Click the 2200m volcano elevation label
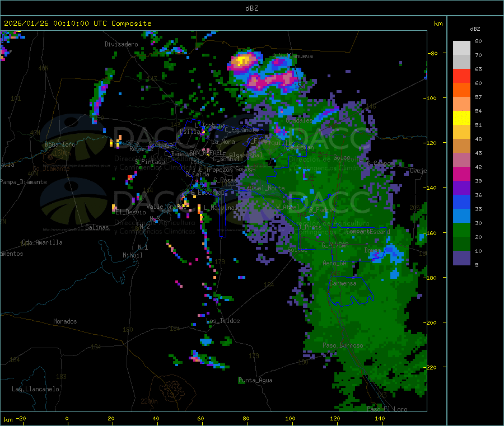 pyautogui.click(x=149, y=401)
